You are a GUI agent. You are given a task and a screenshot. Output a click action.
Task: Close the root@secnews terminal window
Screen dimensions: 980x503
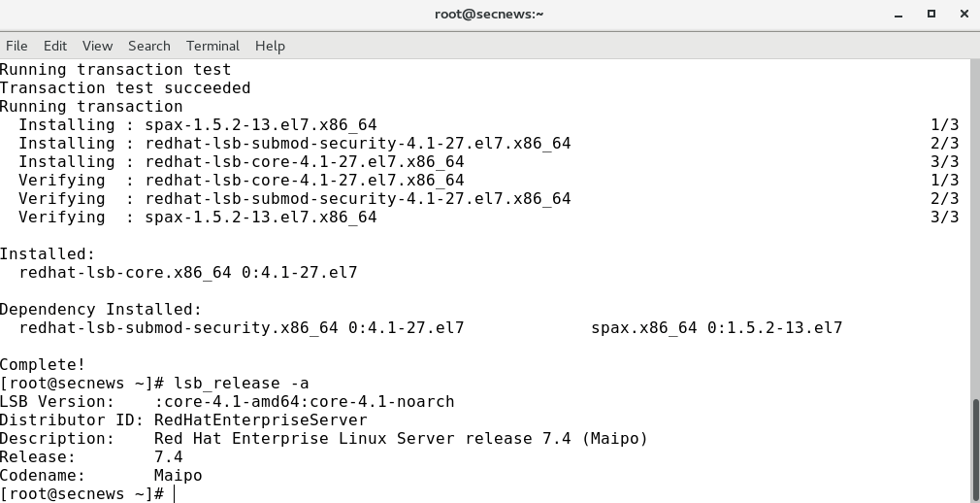point(964,14)
